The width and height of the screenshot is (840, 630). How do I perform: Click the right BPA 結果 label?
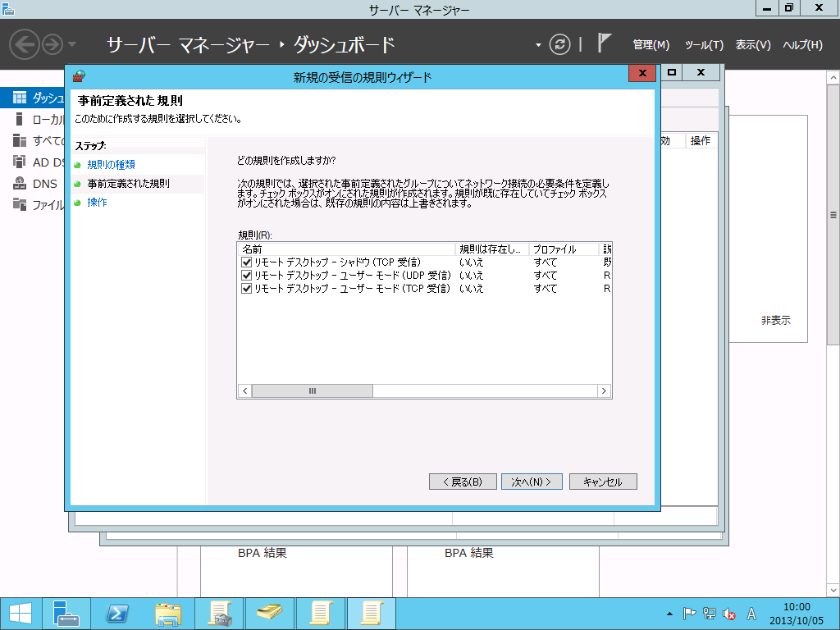click(468, 553)
